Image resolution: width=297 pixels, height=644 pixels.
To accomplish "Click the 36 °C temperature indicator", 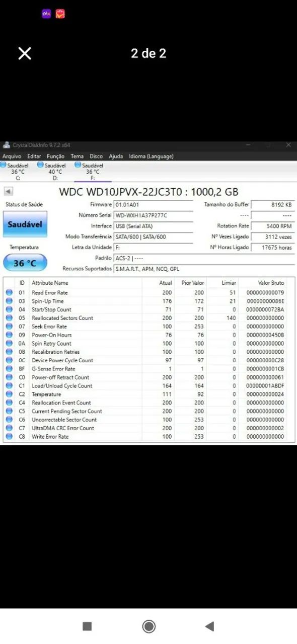I will coord(25,263).
